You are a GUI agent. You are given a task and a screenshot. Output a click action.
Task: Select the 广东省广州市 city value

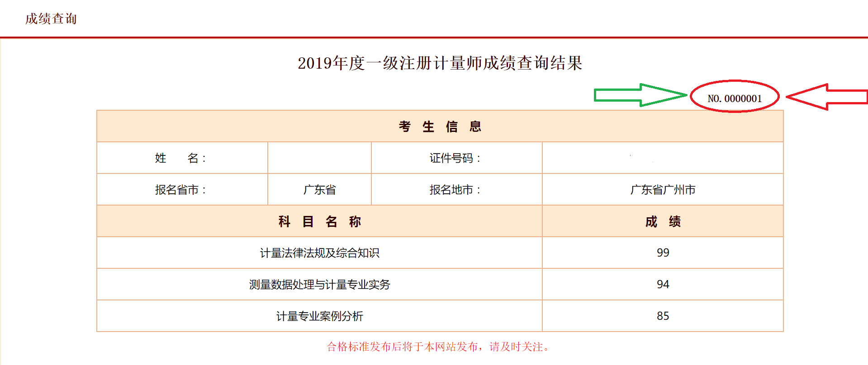(x=663, y=190)
